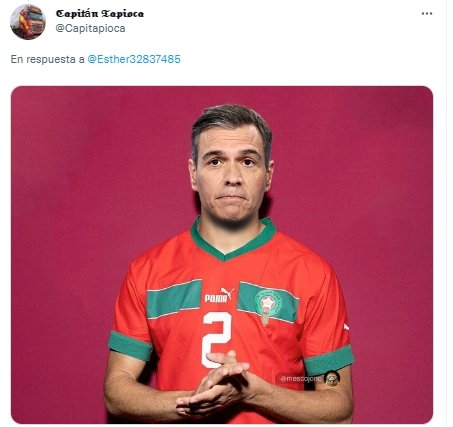Click the green chest stripe beside the Puma logo
Viewport: 453px width, 427px height.
point(174,298)
